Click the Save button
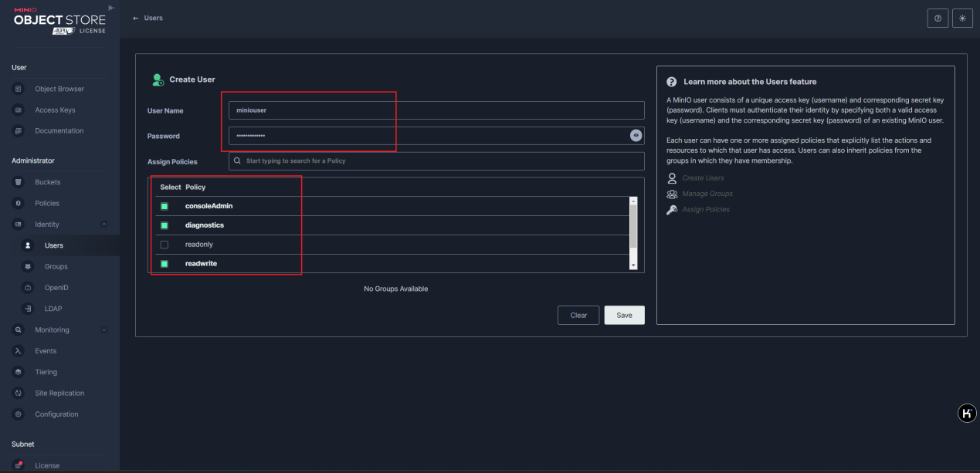980x473 pixels. [x=624, y=315]
